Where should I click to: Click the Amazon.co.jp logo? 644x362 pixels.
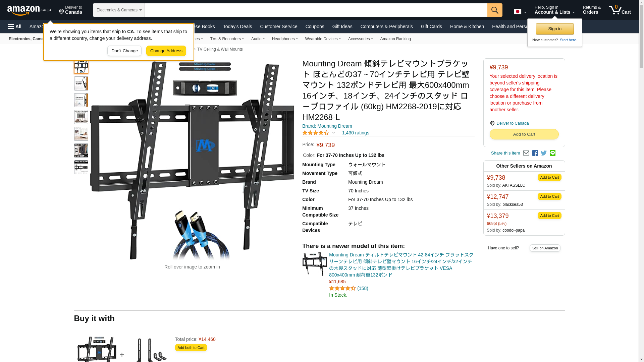click(29, 10)
